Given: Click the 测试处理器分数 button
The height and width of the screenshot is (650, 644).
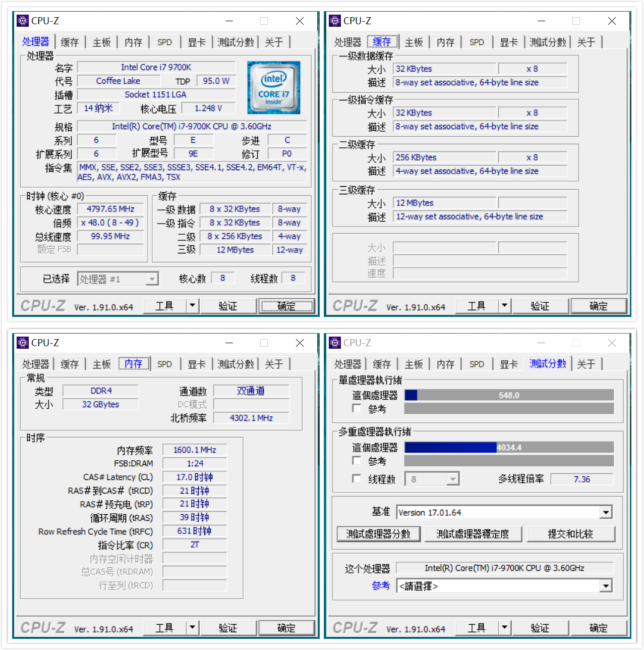Looking at the screenshot, I should point(378,534).
